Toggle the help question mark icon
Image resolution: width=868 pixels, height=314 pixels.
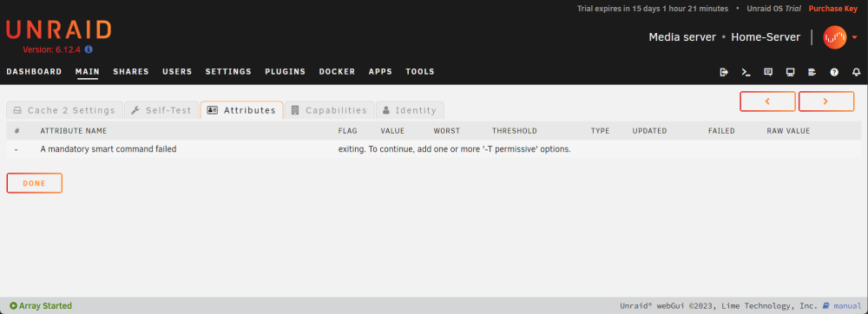point(834,72)
